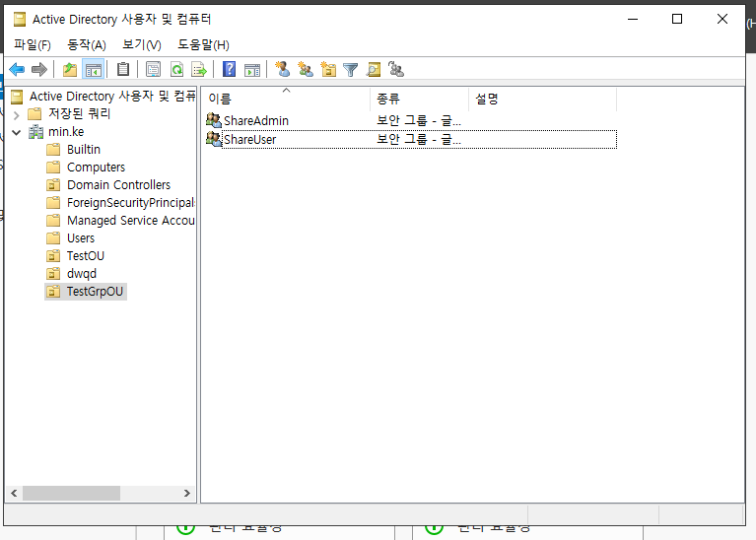This screenshot has width=756, height=540.
Task: Maximize the Active Directory window
Action: (x=677, y=19)
